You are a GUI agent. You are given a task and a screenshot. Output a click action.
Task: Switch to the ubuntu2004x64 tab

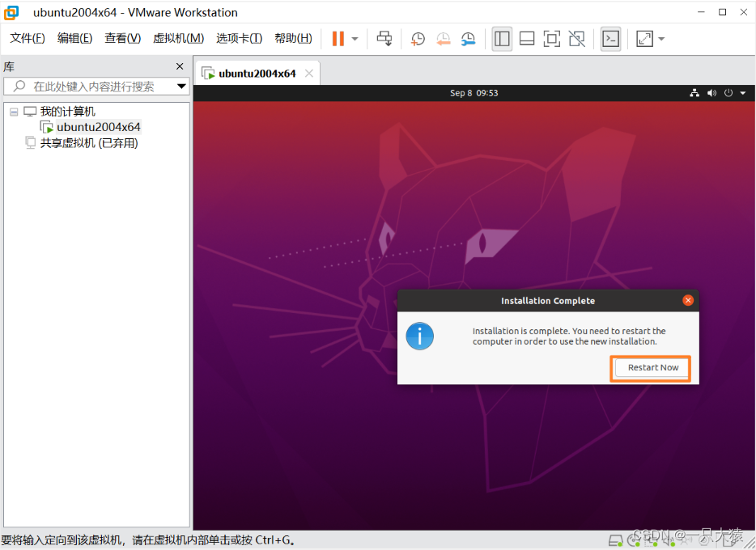tap(257, 74)
